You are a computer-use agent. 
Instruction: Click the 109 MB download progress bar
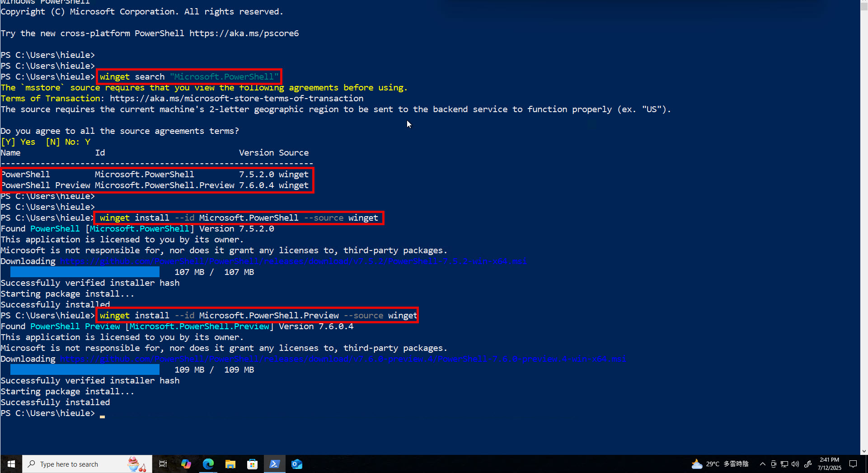tap(85, 370)
